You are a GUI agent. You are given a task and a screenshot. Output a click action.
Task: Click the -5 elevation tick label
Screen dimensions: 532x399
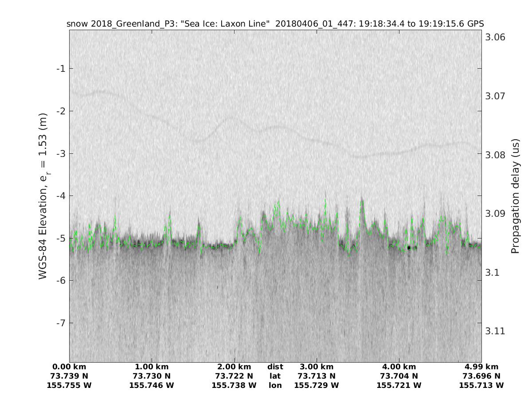point(60,238)
